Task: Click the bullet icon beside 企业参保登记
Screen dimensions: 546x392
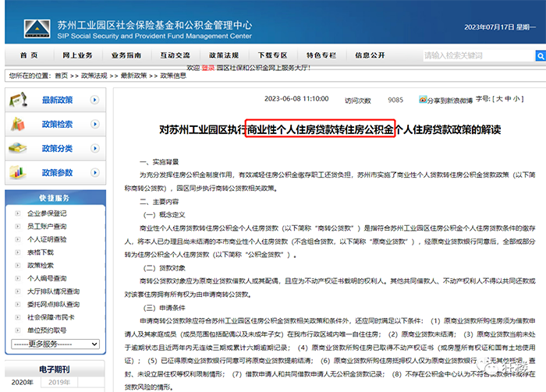Action: (18, 214)
